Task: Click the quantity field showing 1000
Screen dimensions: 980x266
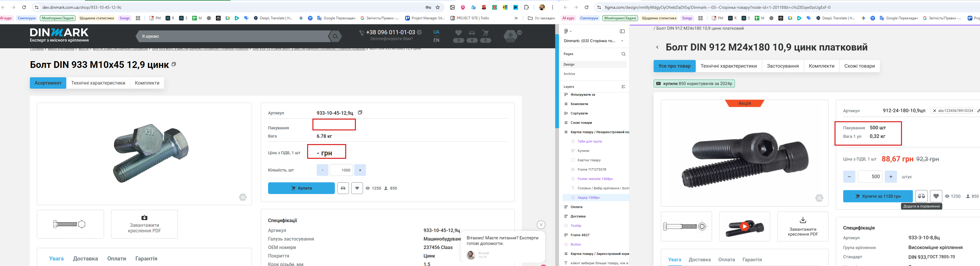Action: (x=341, y=170)
